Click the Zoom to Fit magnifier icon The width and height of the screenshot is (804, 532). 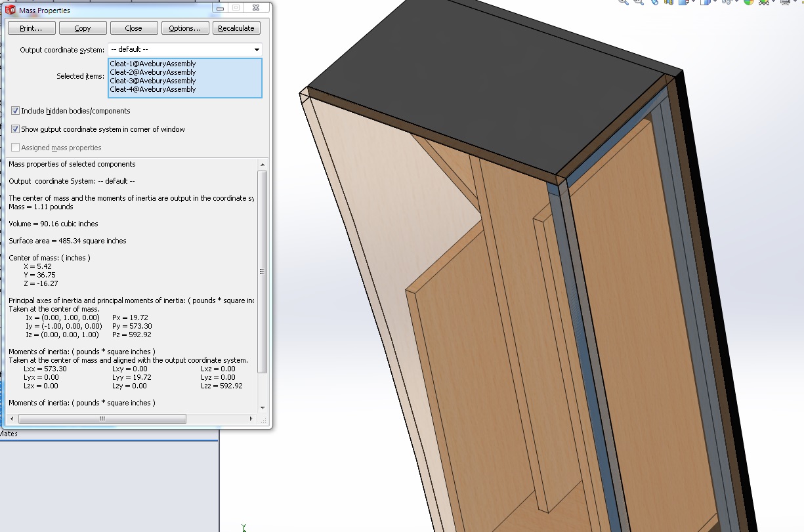point(624,2)
